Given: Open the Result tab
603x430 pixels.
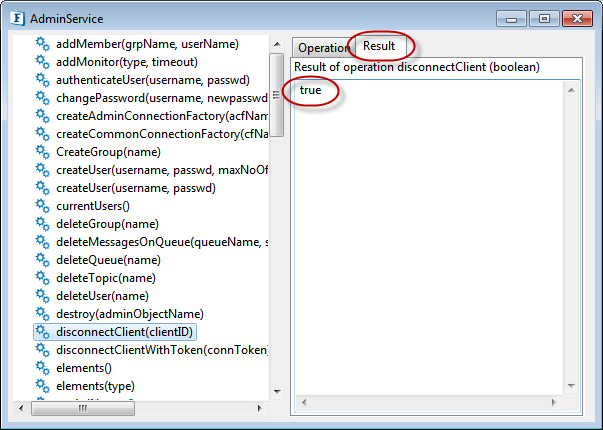Looking at the screenshot, I should (380, 46).
